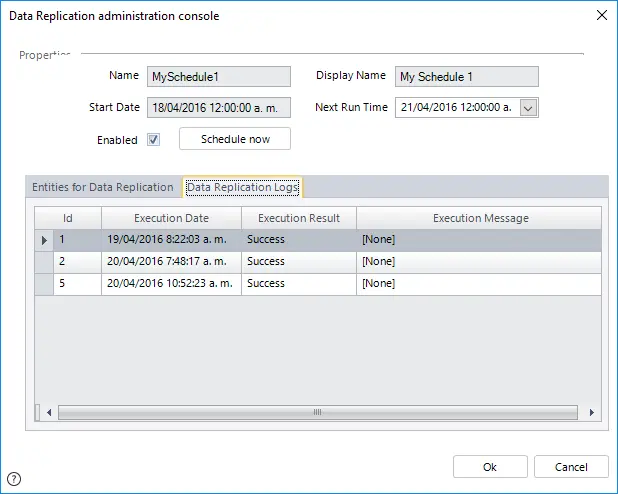618x494 pixels.
Task: Click the Start Date field
Action: 219,108
